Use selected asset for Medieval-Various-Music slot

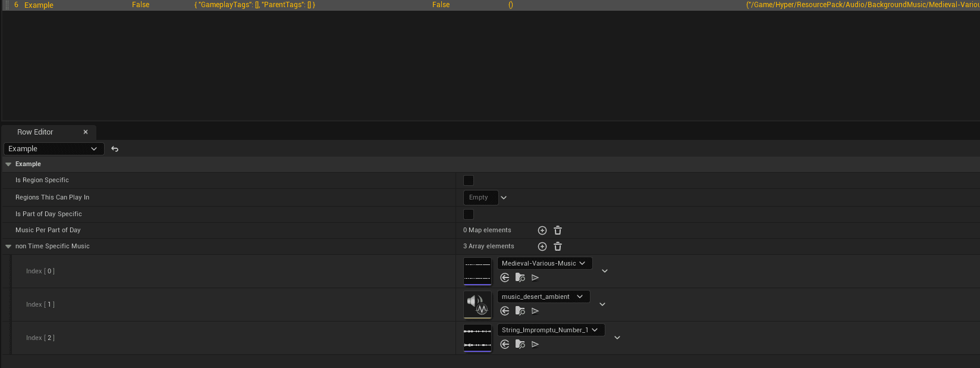(505, 277)
